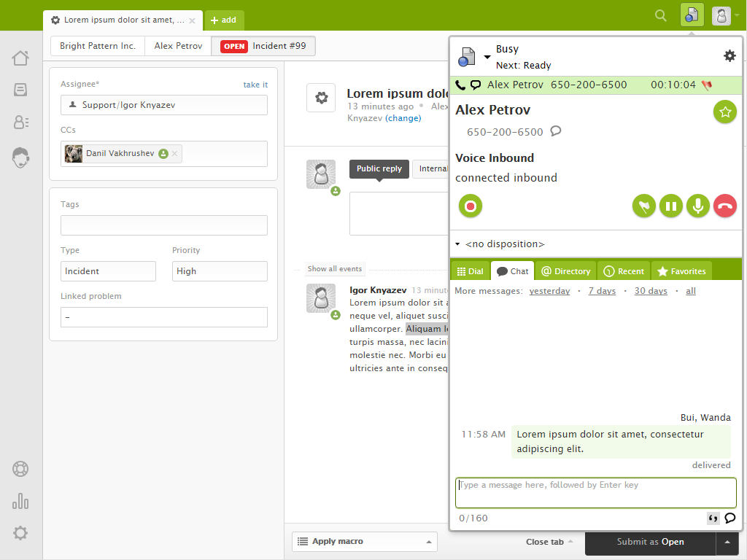
Task: Open the agent headset icon in the sidebar
Action: tap(20, 157)
